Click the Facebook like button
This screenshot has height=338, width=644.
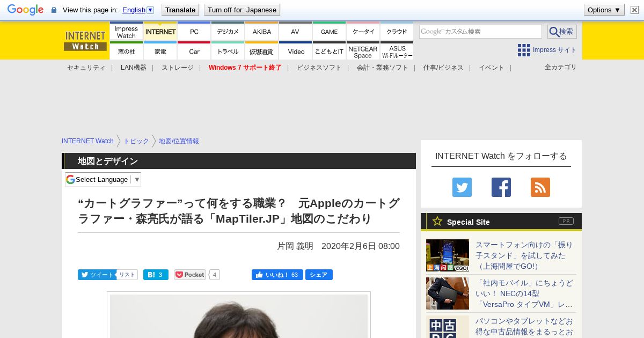(x=277, y=275)
